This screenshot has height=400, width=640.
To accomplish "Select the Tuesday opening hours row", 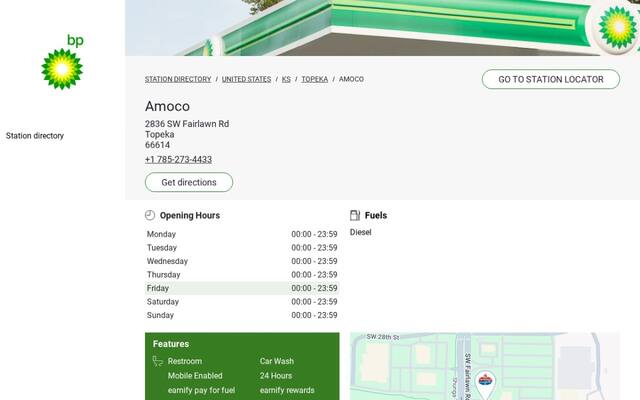I will (x=242, y=248).
